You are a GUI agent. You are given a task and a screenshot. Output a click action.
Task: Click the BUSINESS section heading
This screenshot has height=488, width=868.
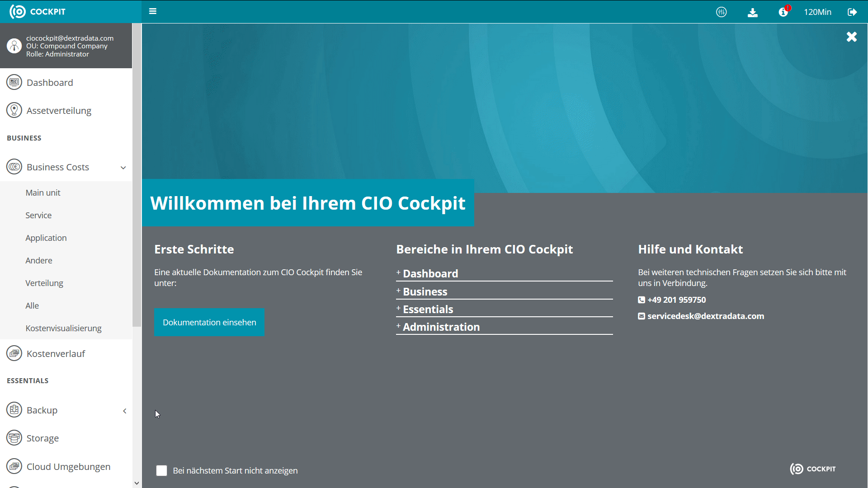pyautogui.click(x=24, y=138)
